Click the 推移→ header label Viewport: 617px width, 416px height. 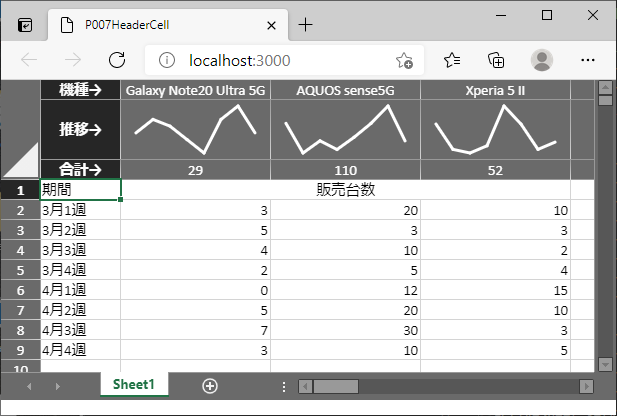click(81, 129)
